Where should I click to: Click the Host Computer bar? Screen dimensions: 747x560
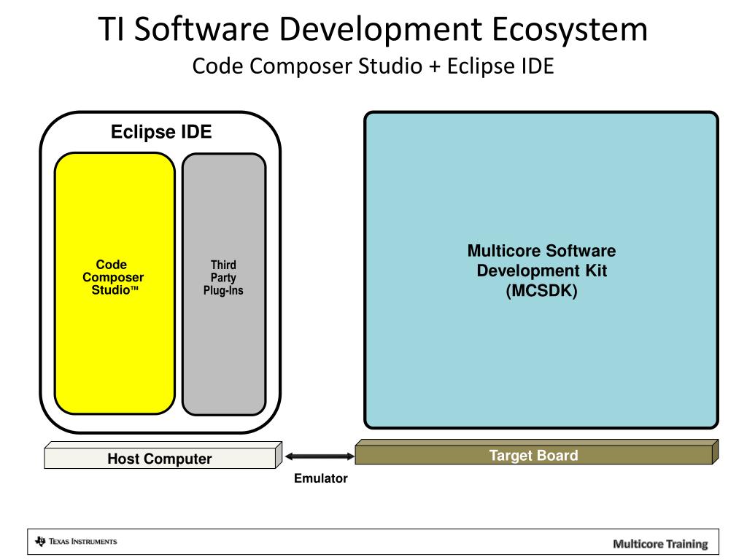(163, 455)
